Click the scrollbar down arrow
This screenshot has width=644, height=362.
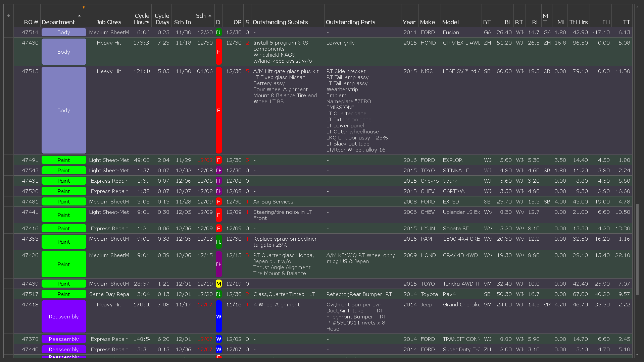click(x=637, y=355)
